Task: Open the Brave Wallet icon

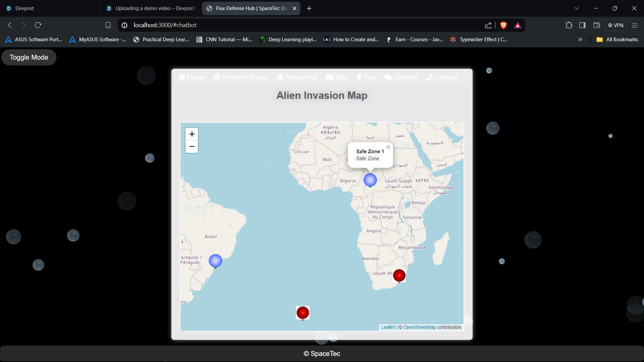Action: pos(596,25)
